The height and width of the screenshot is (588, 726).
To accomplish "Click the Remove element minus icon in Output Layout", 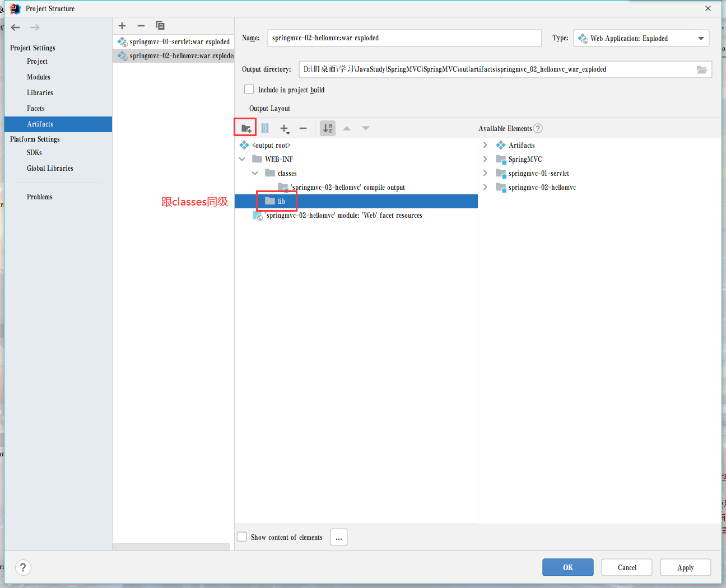I will (303, 128).
